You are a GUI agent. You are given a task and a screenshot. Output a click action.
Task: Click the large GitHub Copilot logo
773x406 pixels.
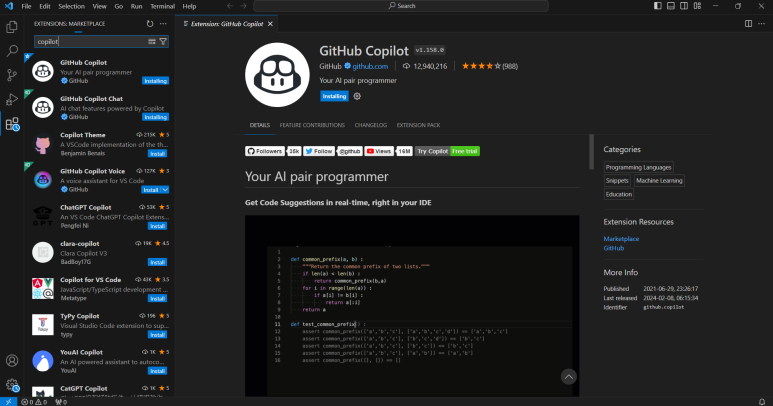pyautogui.click(x=277, y=75)
